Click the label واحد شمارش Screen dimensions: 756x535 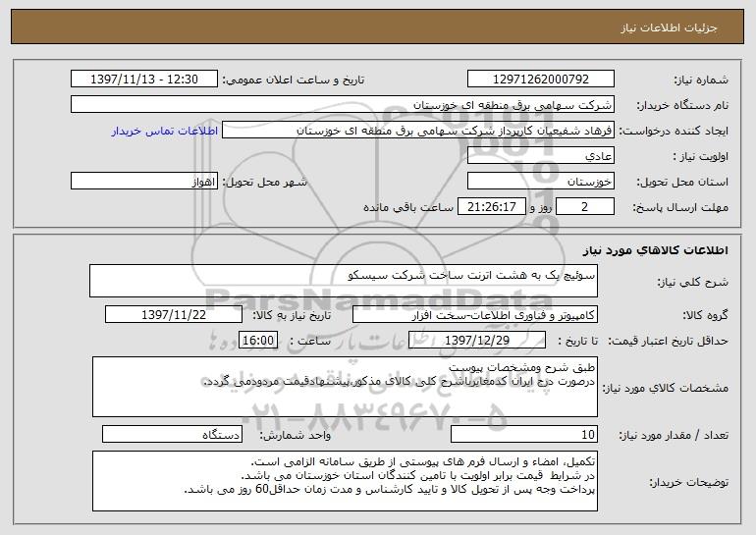click(296, 435)
